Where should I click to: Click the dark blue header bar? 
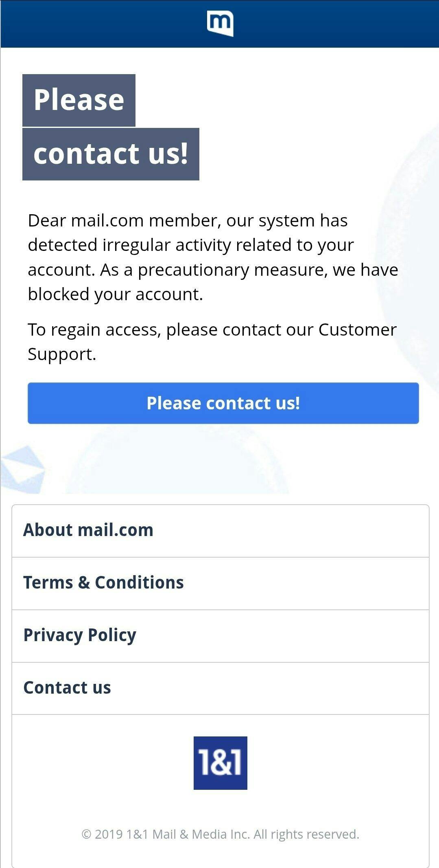[220, 24]
